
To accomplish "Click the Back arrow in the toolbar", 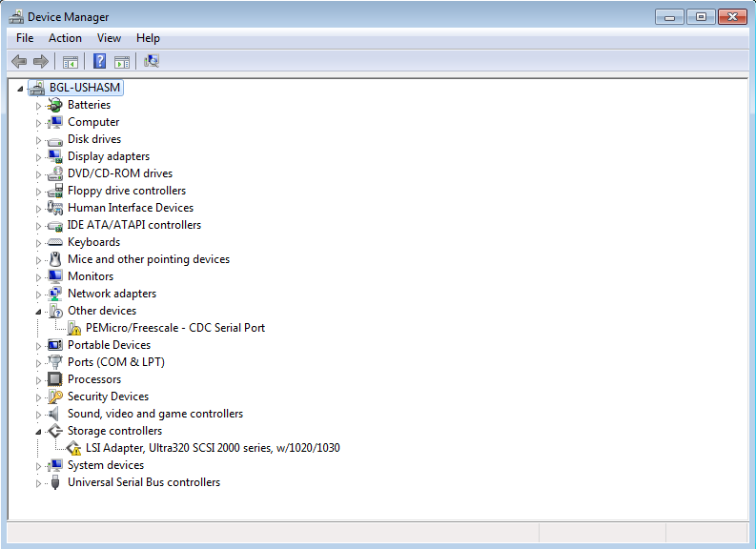I will click(x=19, y=62).
